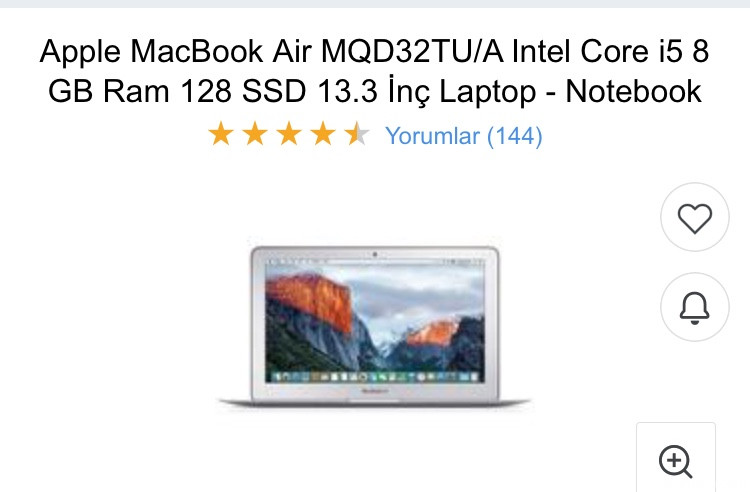
Task: Choose the third orange rating star
Action: [289, 133]
